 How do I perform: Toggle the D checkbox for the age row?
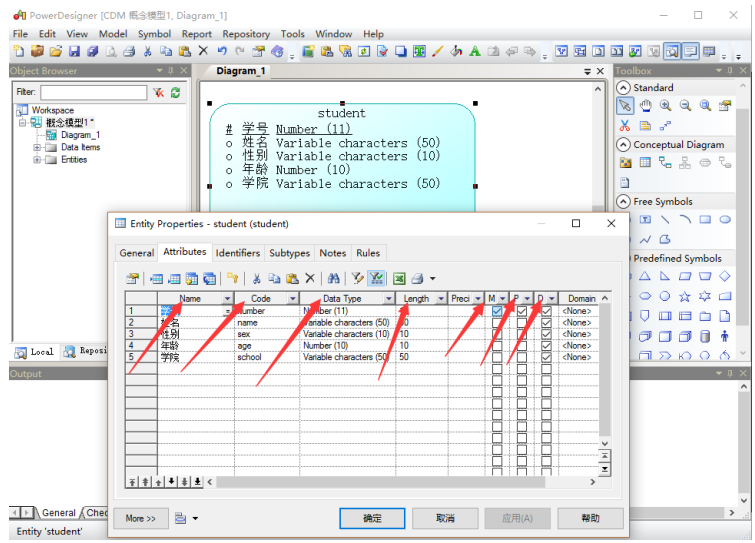click(546, 346)
